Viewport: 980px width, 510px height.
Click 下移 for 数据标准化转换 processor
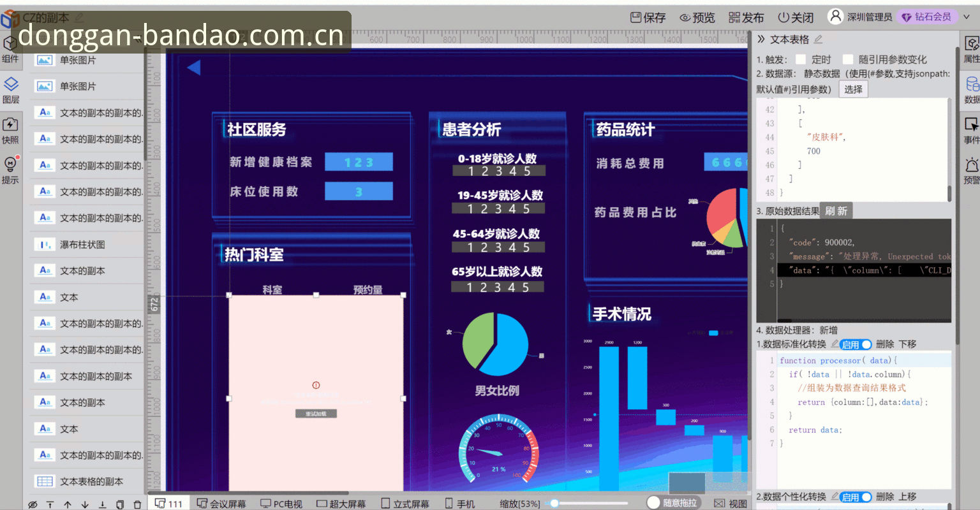pos(907,344)
